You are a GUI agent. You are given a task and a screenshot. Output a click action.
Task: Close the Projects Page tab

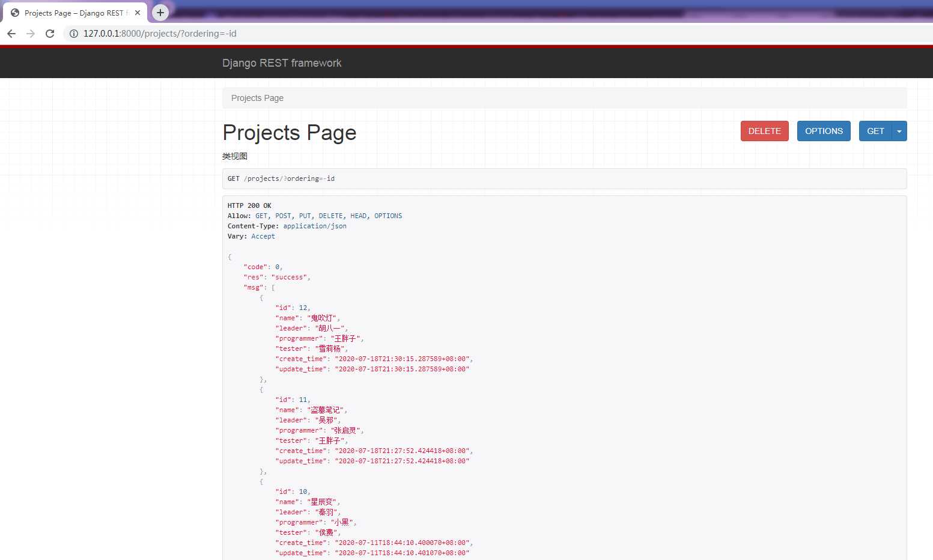coord(138,13)
